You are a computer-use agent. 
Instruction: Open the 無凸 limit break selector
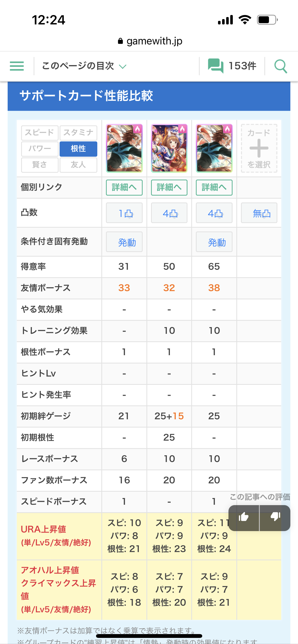259,213
